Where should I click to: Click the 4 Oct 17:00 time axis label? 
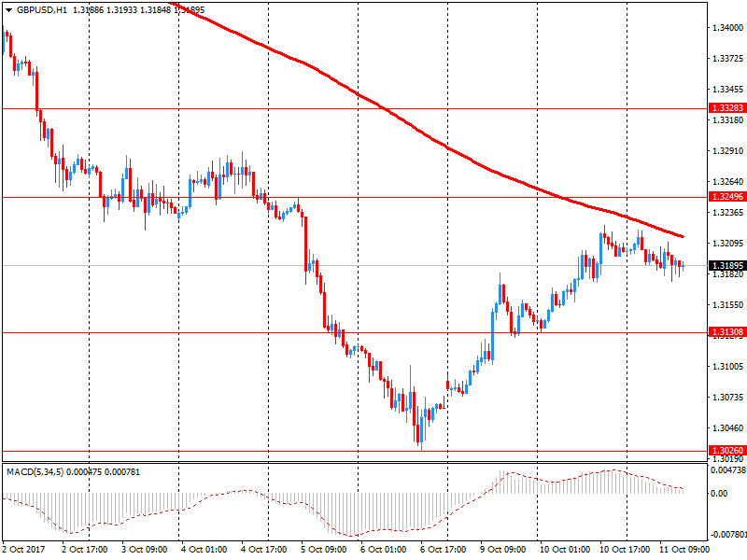point(264,550)
